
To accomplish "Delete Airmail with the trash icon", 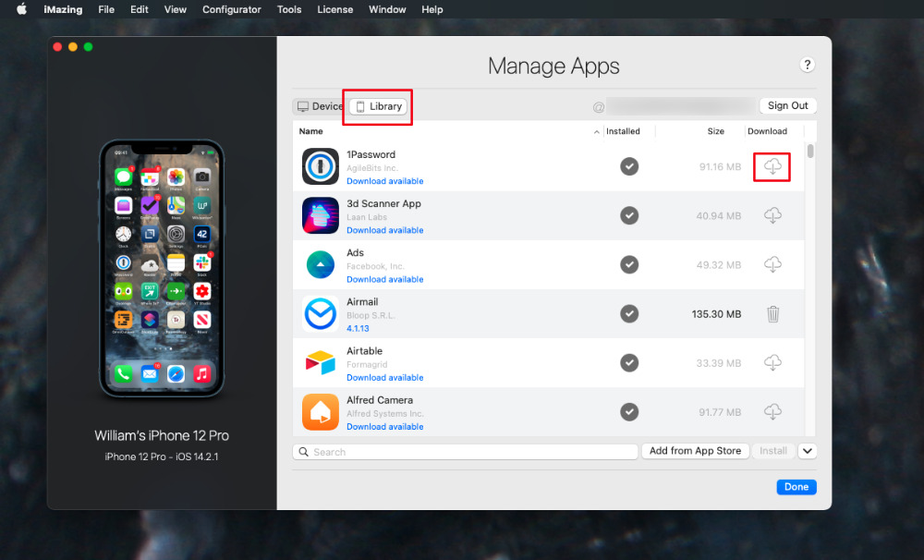I will tap(772, 313).
